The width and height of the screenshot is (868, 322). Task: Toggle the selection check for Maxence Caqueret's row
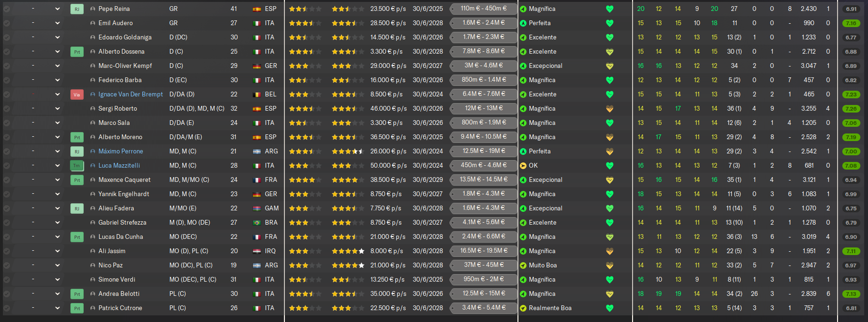point(7,180)
